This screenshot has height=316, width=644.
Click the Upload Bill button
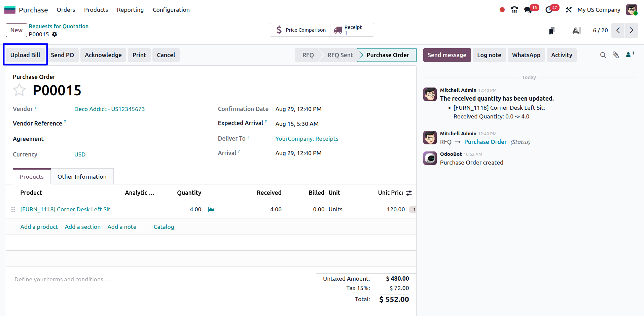[x=25, y=55]
